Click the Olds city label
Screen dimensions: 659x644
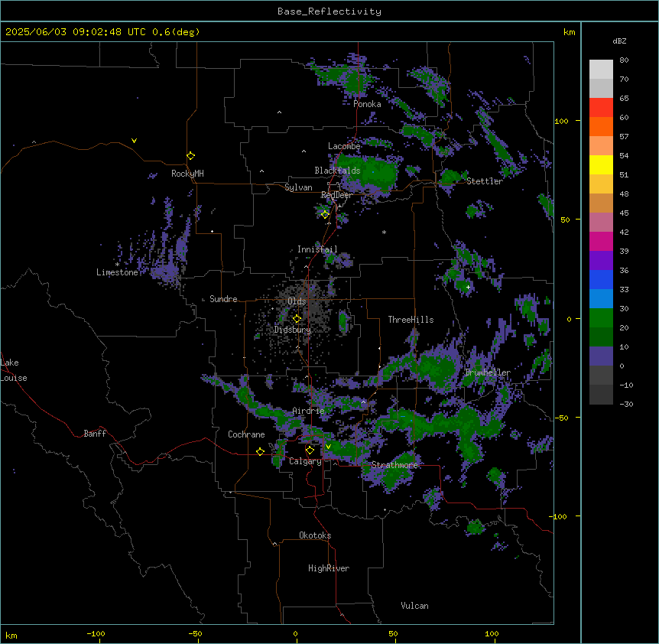pyautogui.click(x=297, y=301)
